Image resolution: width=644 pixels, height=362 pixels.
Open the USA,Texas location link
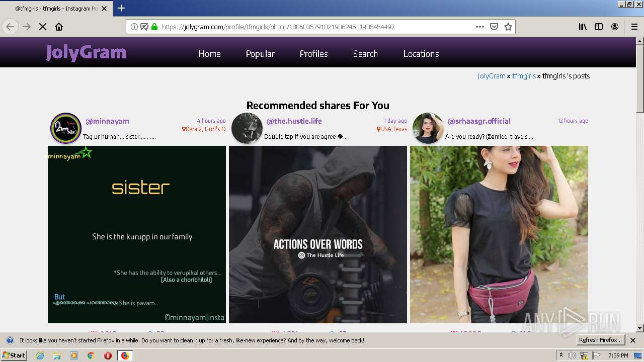pyautogui.click(x=392, y=129)
